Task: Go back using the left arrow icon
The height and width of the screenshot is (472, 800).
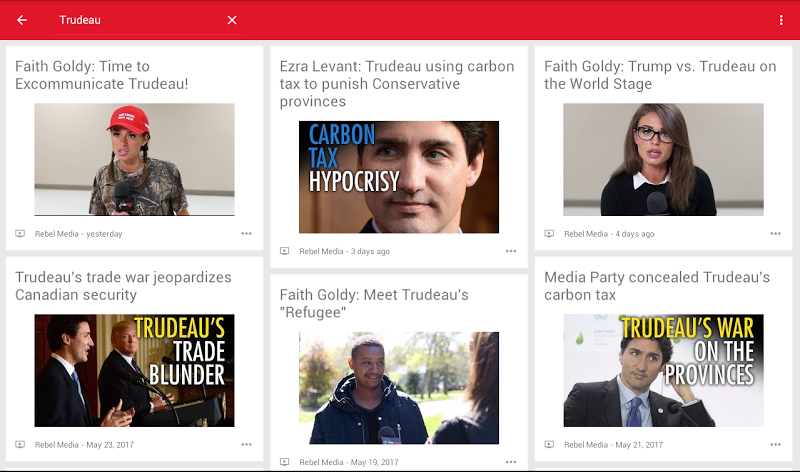Action: (x=22, y=20)
